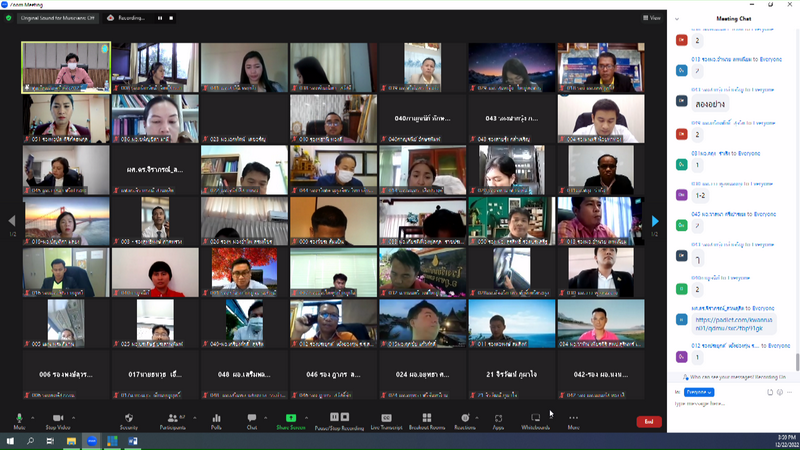Viewport: 800px width, 450px height.
Task: Open the View layout menu
Action: (x=652, y=18)
